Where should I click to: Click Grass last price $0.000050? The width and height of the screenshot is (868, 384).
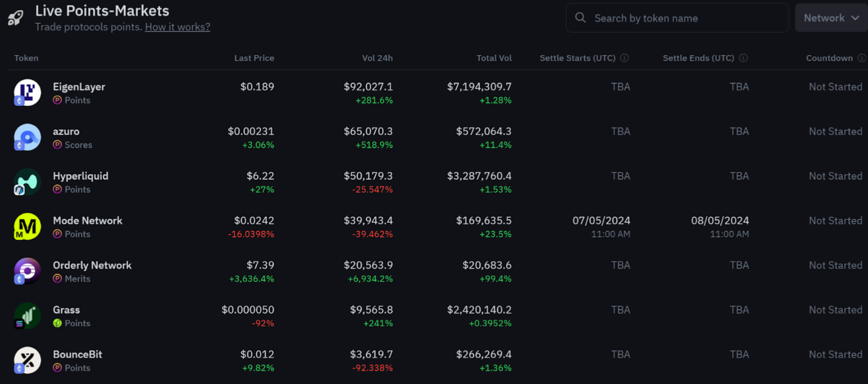248,310
